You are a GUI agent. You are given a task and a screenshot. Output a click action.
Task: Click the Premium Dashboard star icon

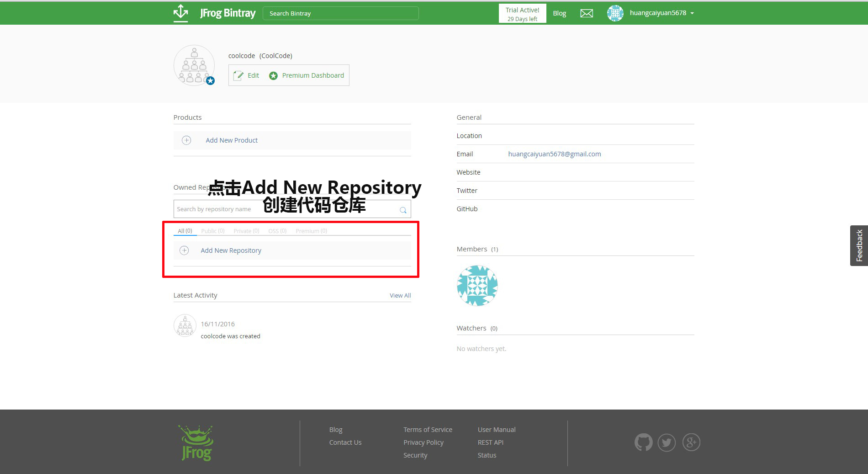[273, 75]
